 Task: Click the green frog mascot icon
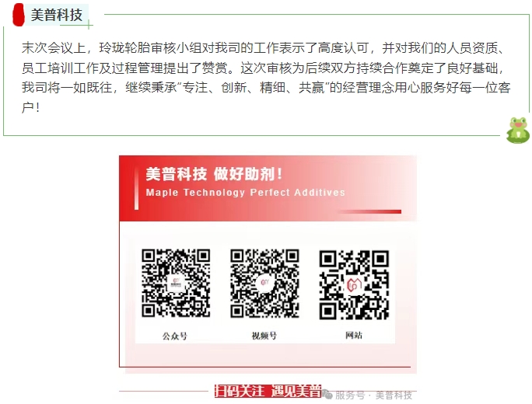pyautogui.click(x=518, y=131)
